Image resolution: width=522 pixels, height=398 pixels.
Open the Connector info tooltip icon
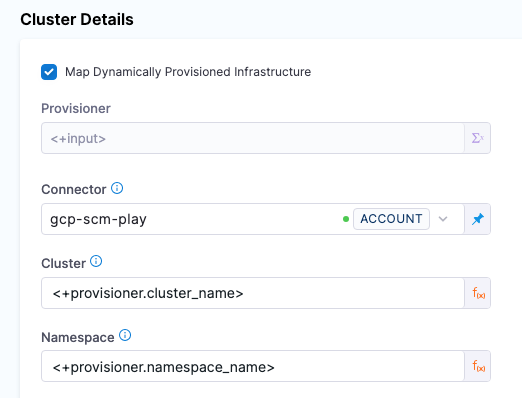[x=117, y=188]
